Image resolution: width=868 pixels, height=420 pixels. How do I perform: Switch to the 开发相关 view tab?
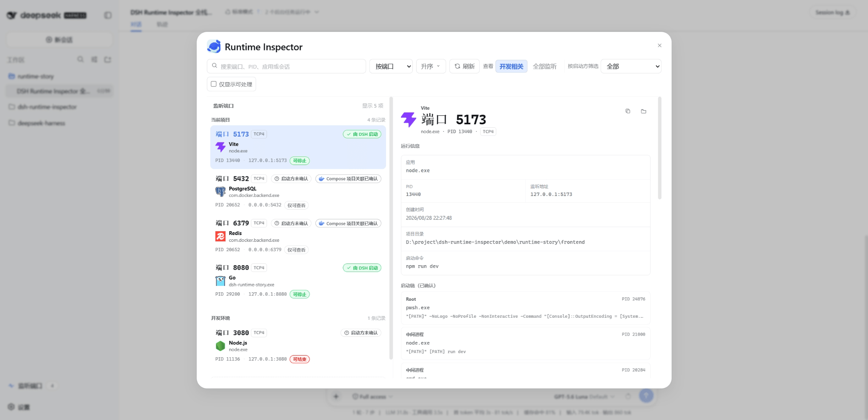click(x=511, y=66)
